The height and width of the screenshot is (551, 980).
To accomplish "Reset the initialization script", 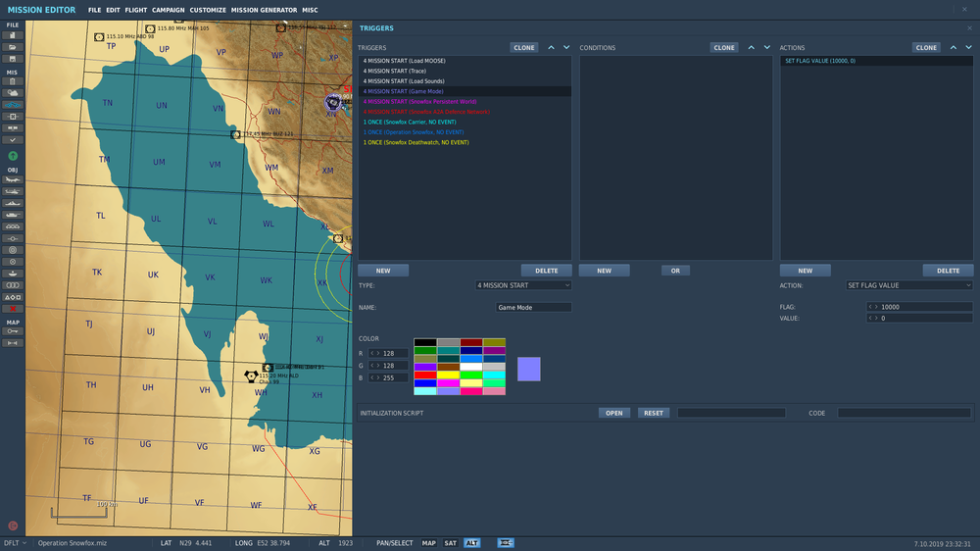I will (654, 413).
